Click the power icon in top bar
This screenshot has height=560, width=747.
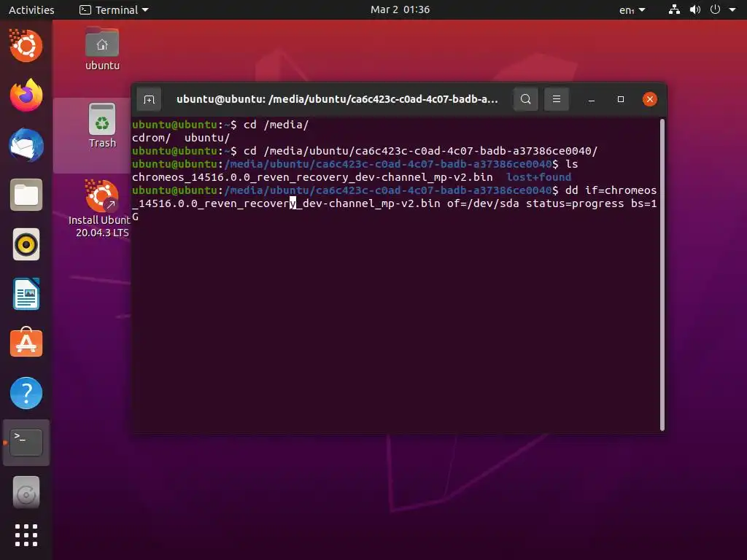point(715,9)
